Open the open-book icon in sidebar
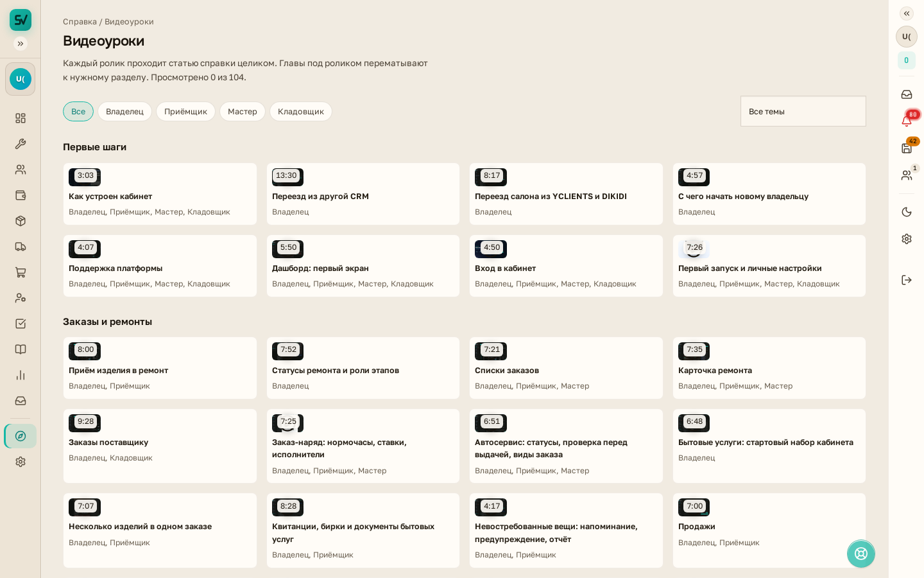Image resolution: width=924 pixels, height=578 pixels. coord(21,349)
